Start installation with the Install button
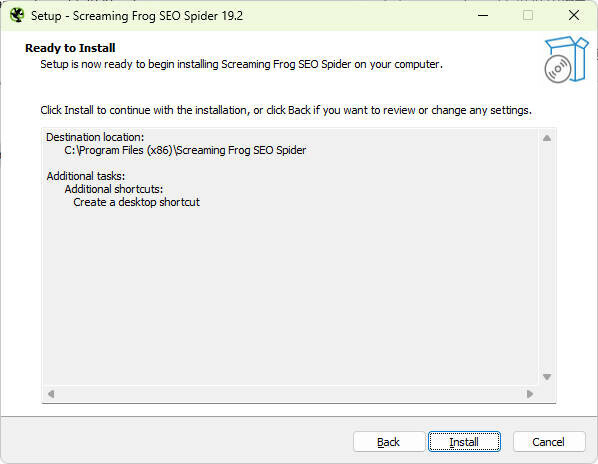This screenshot has height=464, width=598. tap(464, 442)
